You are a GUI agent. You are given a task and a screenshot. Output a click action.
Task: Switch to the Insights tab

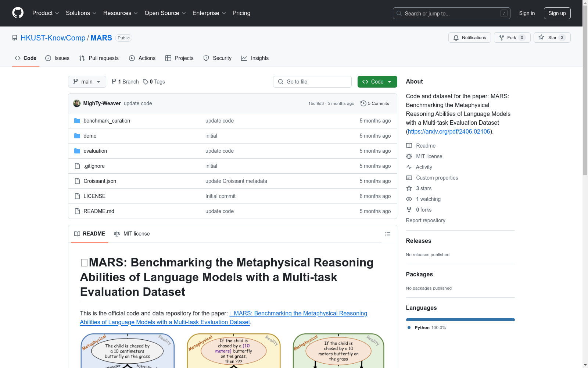[255, 58]
